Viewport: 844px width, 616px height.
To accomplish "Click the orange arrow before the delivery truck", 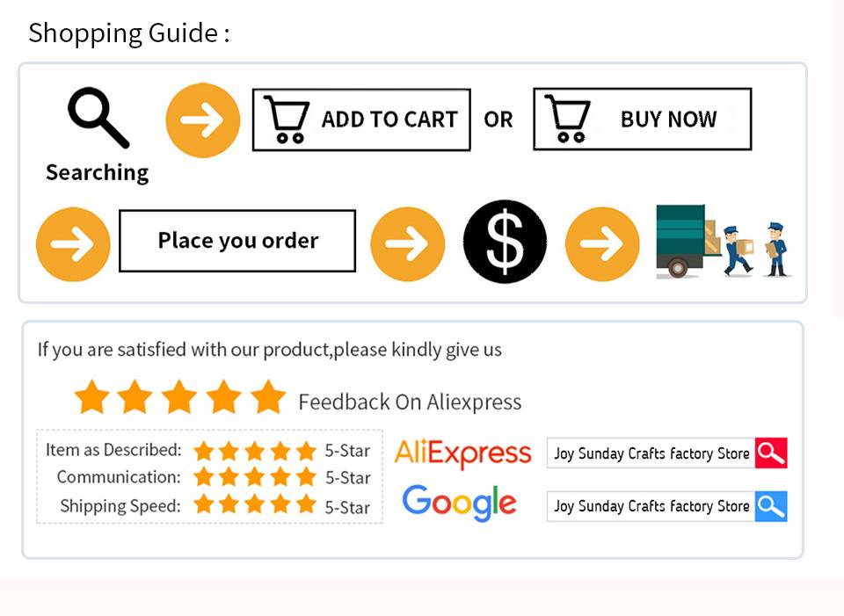I will click(601, 244).
